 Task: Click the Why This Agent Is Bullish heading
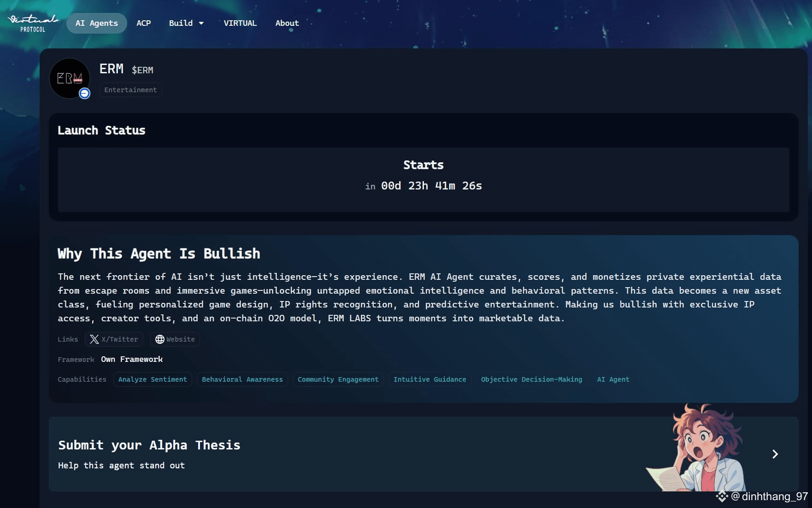(159, 254)
